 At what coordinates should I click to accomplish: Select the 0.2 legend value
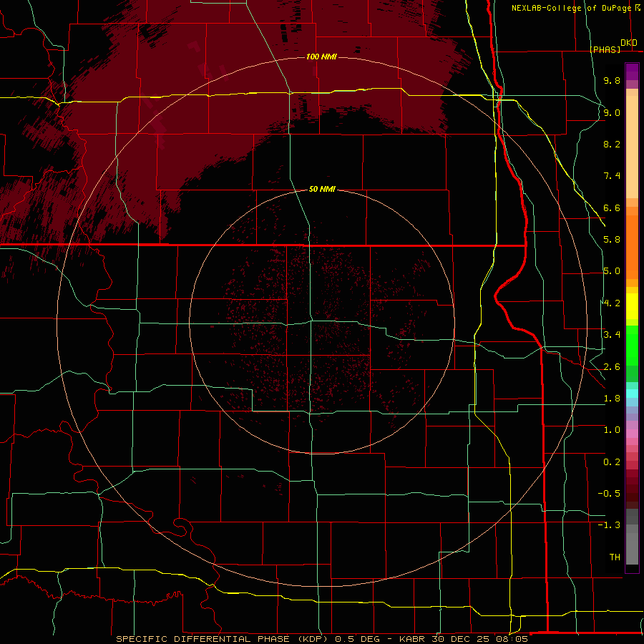tap(612, 462)
